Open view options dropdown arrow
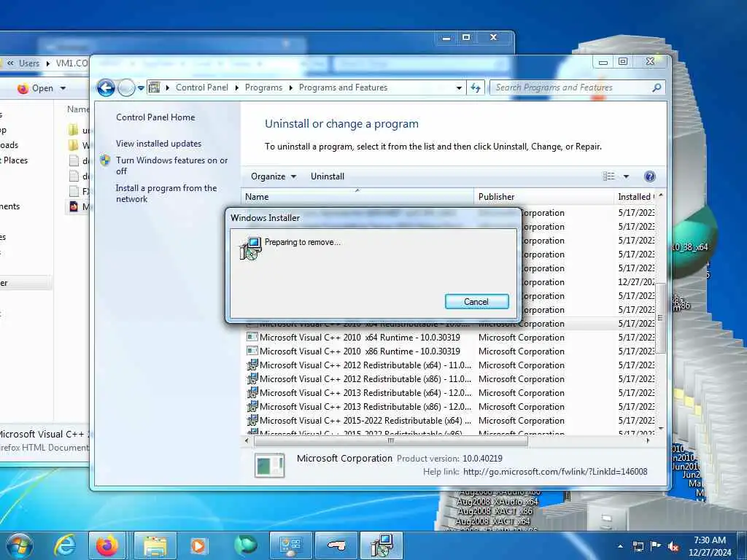 coord(626,176)
